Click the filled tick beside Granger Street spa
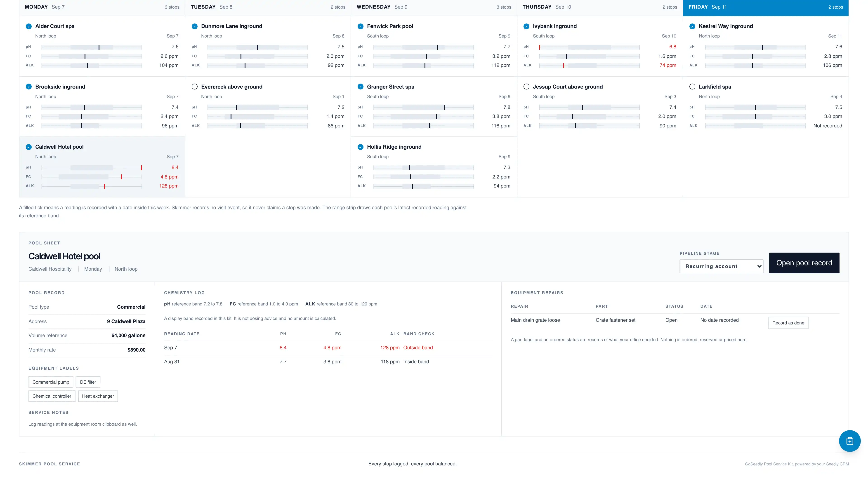 (x=361, y=87)
